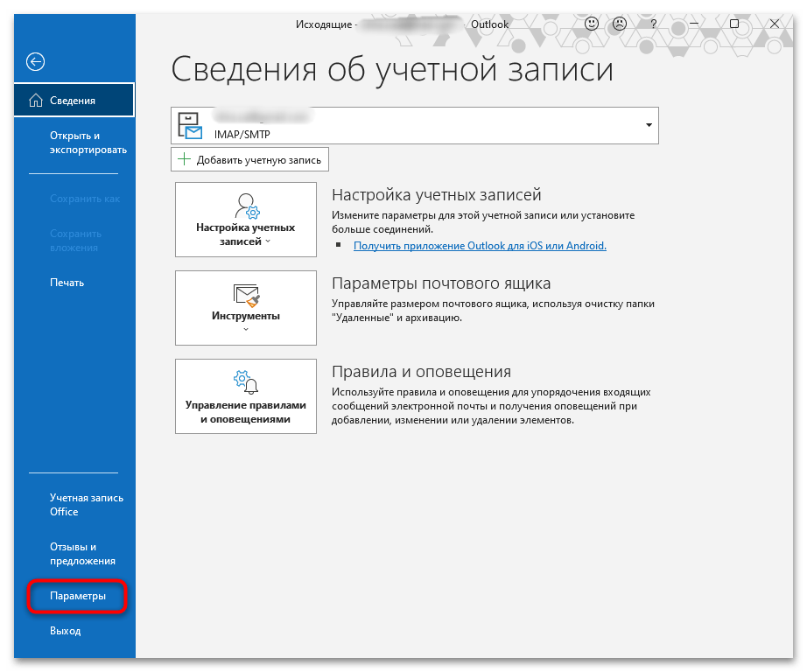Image resolution: width=807 pixels, height=672 pixels.
Task: Click the question mark help icon
Action: [652, 24]
